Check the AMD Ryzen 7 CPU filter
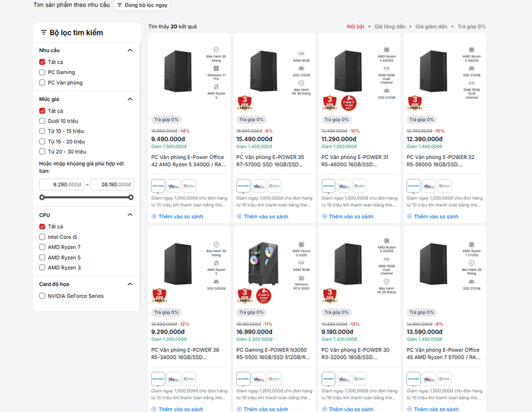 point(42,247)
